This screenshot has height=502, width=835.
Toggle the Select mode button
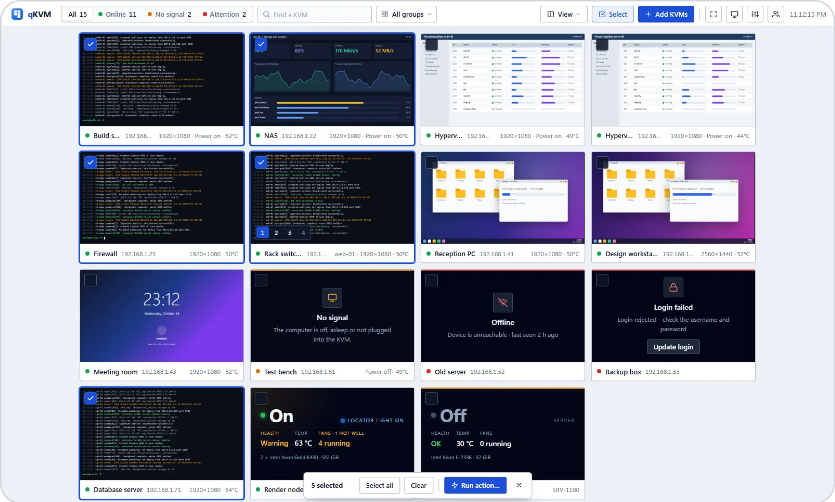tap(613, 14)
